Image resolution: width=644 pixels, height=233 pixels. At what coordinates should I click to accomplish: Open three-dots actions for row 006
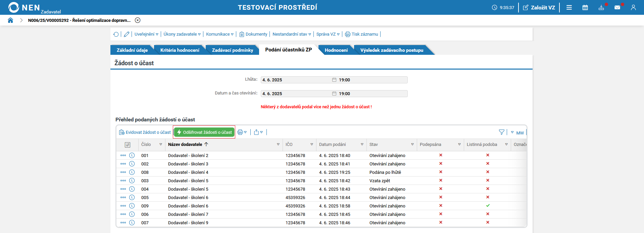pos(123,214)
